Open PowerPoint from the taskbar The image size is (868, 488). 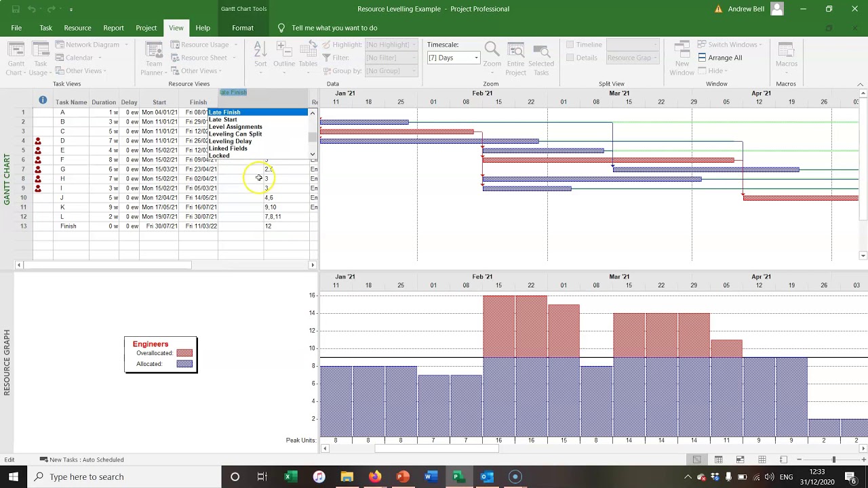click(402, 476)
